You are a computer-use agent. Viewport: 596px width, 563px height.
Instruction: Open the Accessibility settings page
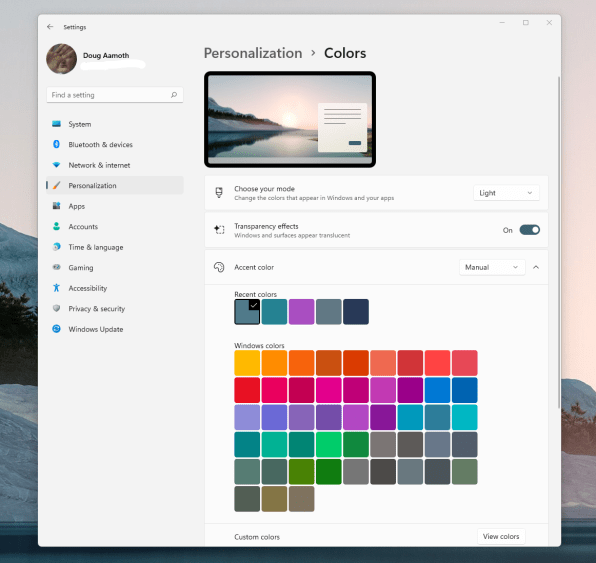(x=115, y=288)
